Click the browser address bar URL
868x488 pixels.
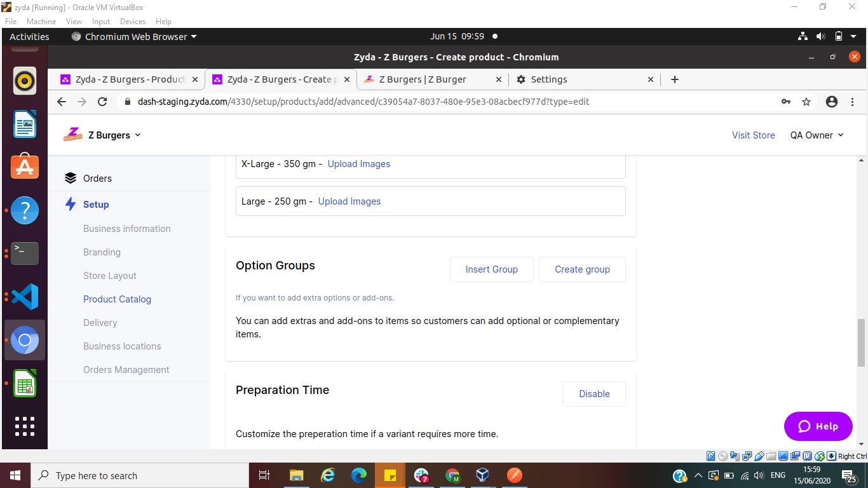click(363, 102)
